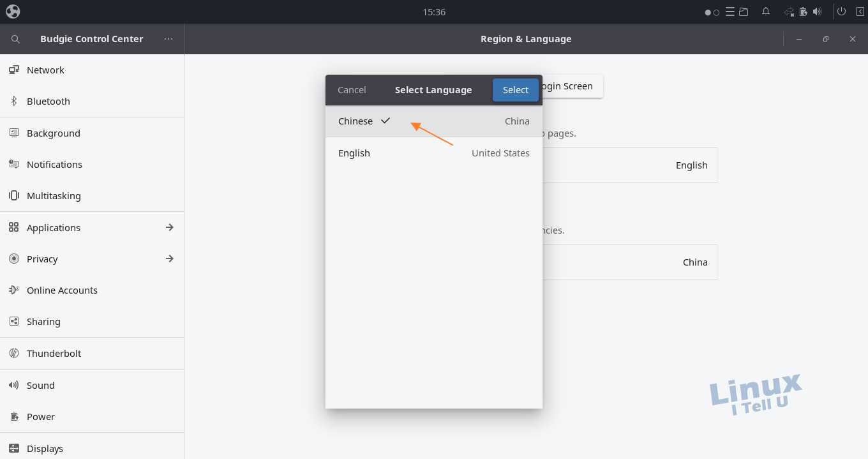
Task: Open Sharing settings label
Action: pyautogui.click(x=43, y=322)
